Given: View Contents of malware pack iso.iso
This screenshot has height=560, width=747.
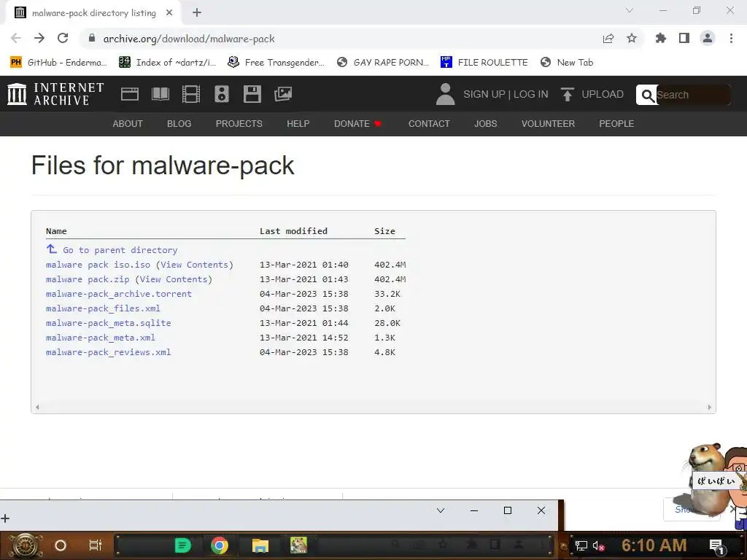Looking at the screenshot, I should click(194, 265).
